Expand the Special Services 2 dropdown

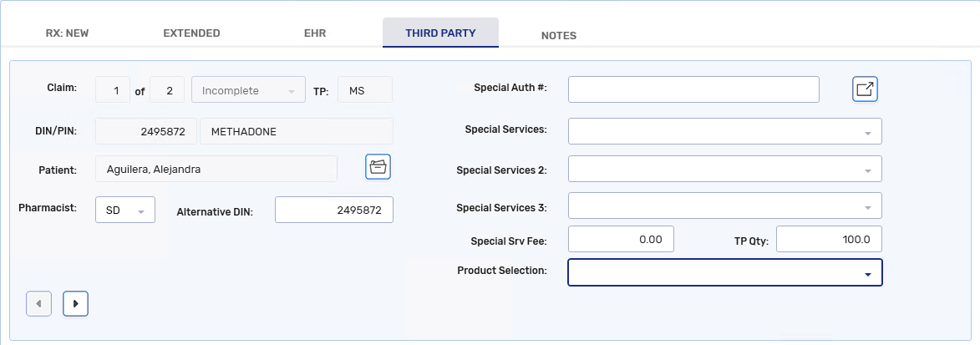point(724,169)
